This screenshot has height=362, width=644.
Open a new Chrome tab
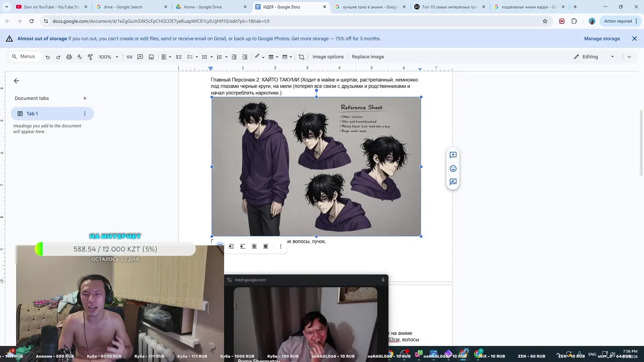point(575,7)
